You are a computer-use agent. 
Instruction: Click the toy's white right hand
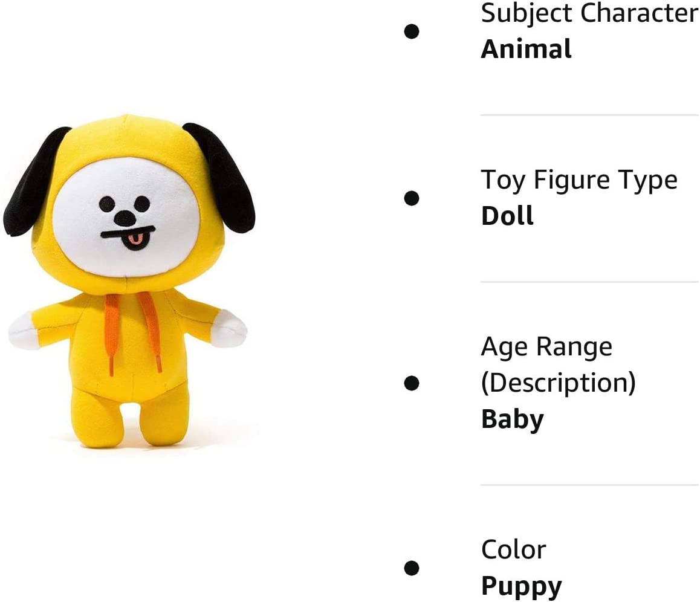[228, 329]
